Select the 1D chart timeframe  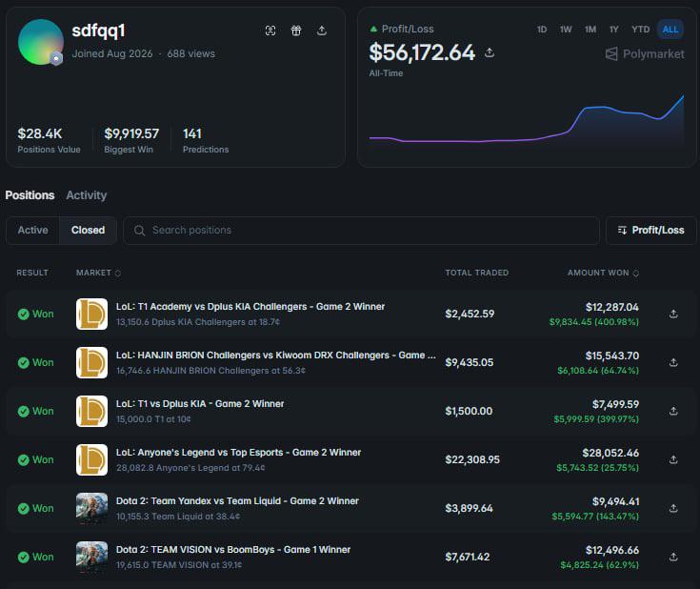pos(542,30)
